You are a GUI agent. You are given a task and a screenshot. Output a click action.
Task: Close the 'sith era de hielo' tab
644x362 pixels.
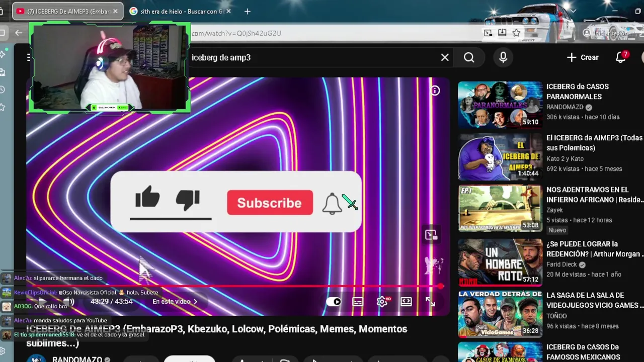pyautogui.click(x=228, y=11)
